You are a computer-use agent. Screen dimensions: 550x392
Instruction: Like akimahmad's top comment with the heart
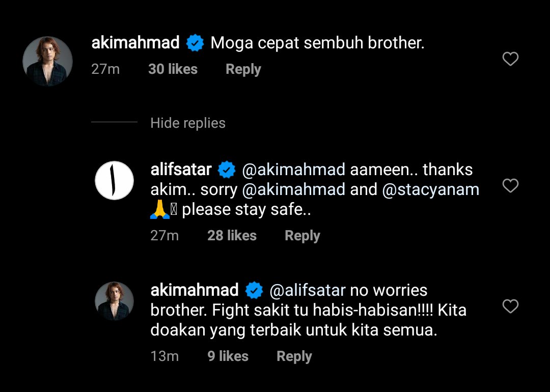(x=510, y=59)
